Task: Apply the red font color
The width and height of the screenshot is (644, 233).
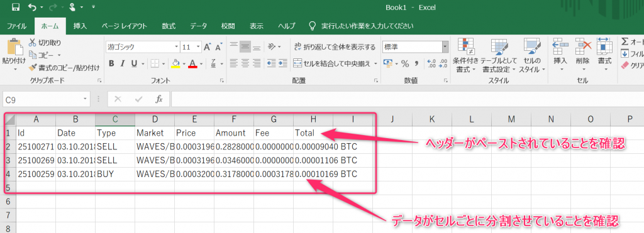Action: (x=192, y=63)
